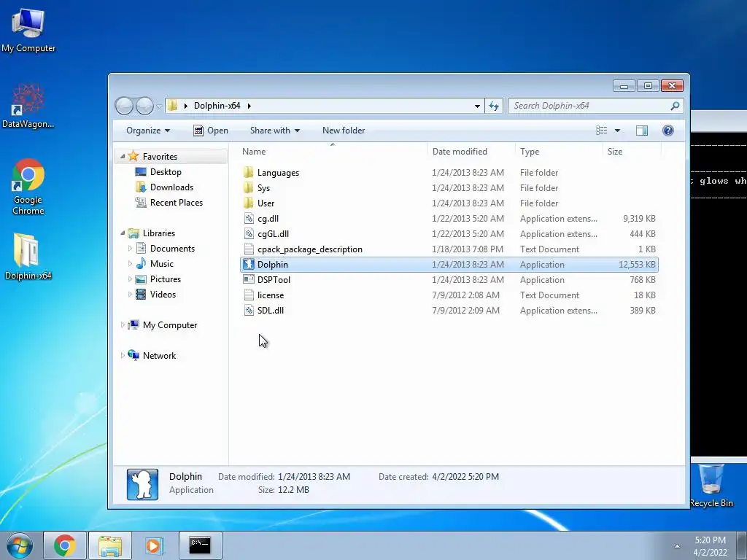747x560 pixels.
Task: Select the Google Chrome desktop shortcut
Action: (x=28, y=187)
